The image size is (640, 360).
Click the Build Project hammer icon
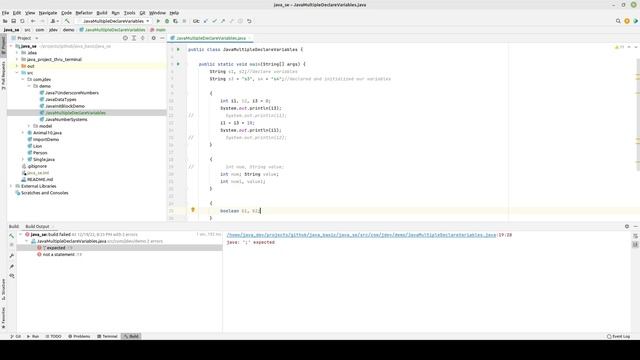67,21
